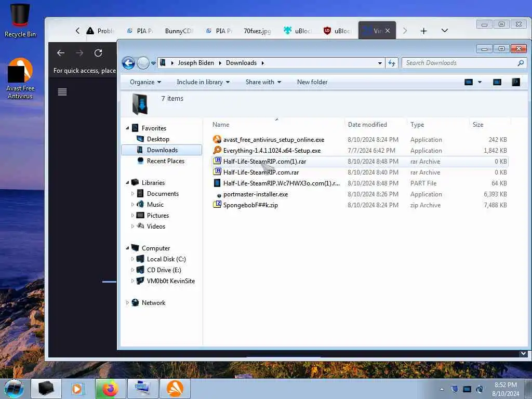
Task: List all Firefox tabs dropdown
Action: (x=445, y=31)
